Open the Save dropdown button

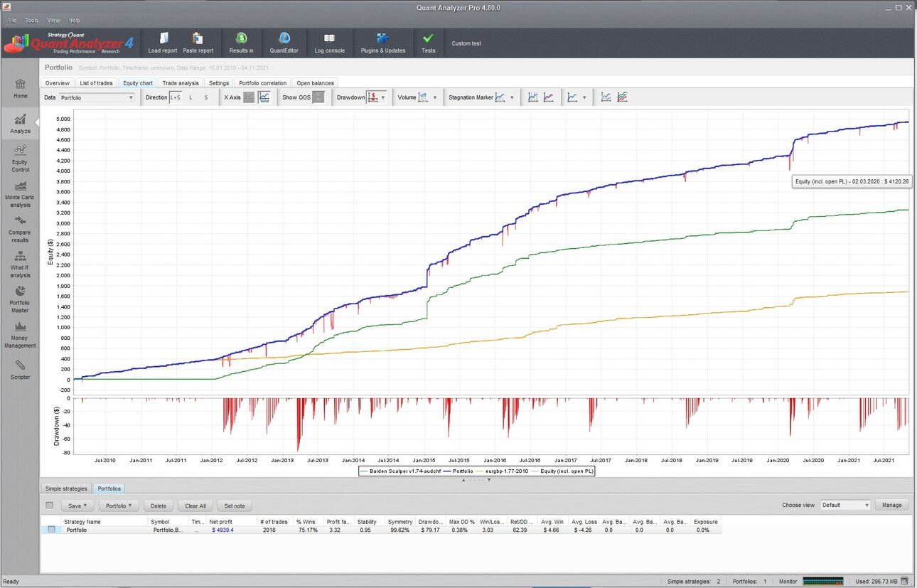point(77,506)
